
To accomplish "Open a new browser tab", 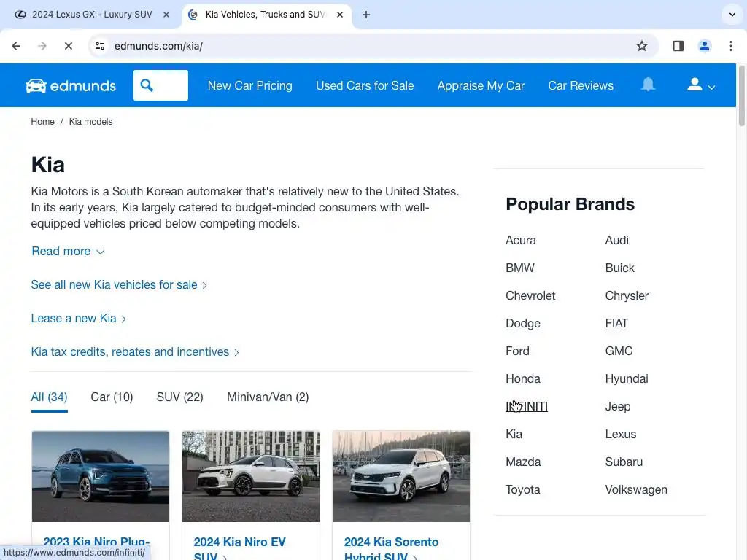I will coord(366,15).
